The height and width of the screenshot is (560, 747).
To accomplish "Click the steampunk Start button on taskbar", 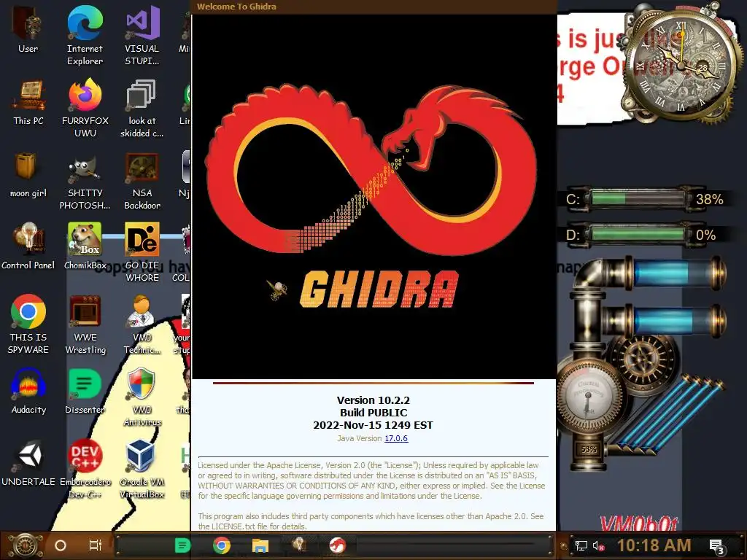I will click(x=26, y=545).
